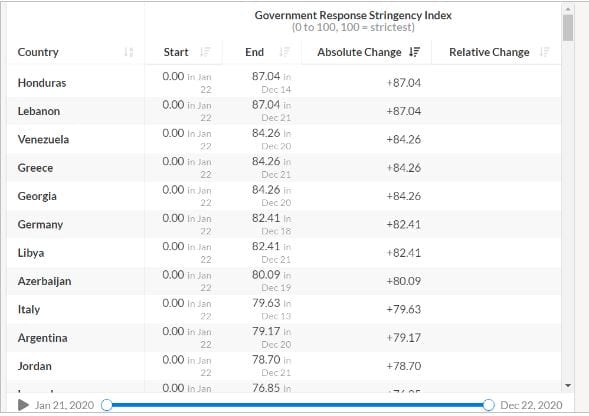Sort table by Country column icon

[x=128, y=52]
